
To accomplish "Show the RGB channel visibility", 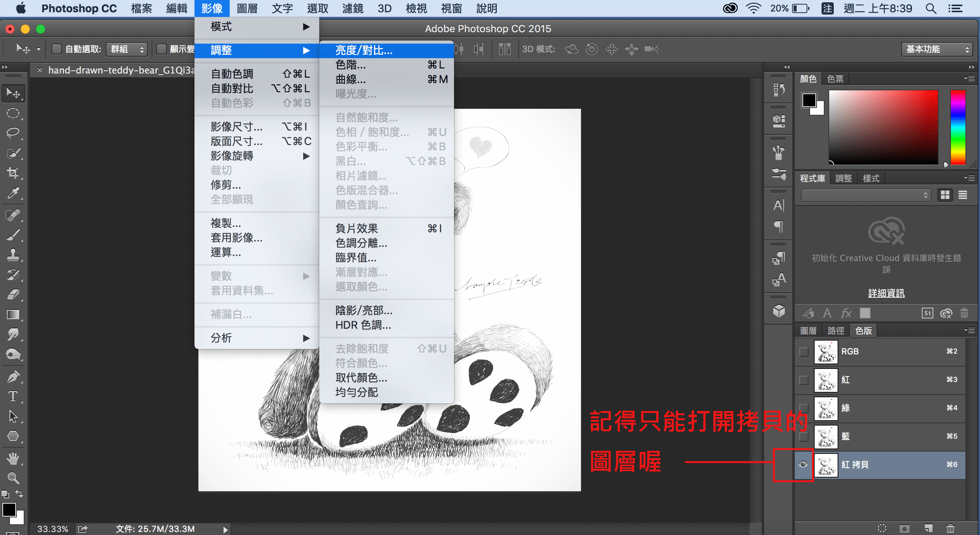I will (804, 351).
